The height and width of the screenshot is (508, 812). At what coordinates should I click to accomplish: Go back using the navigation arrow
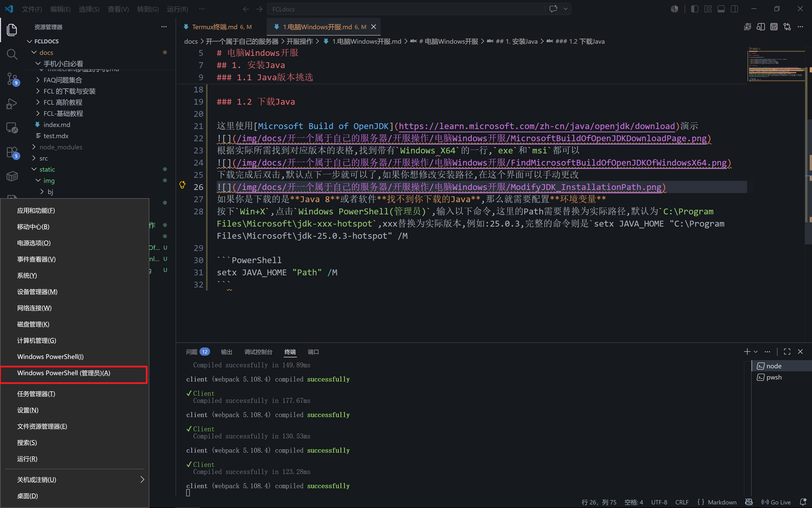246,9
